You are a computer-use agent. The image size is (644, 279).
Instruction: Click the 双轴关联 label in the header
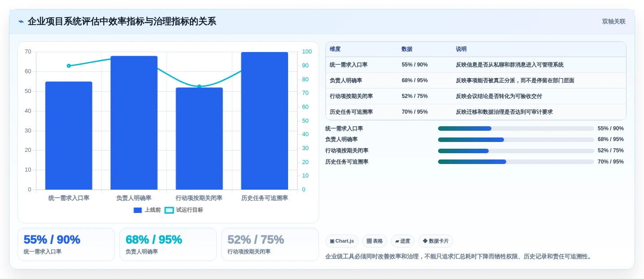pyautogui.click(x=613, y=22)
